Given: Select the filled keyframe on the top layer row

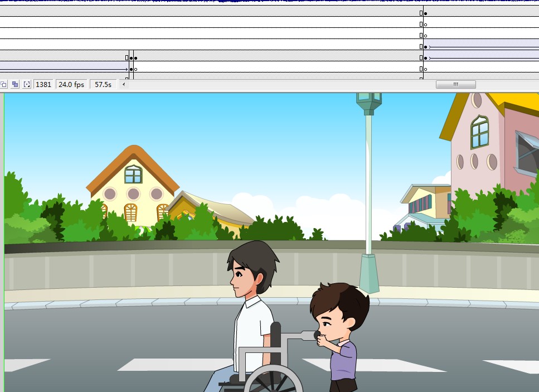Looking at the screenshot, I should pyautogui.click(x=425, y=13).
